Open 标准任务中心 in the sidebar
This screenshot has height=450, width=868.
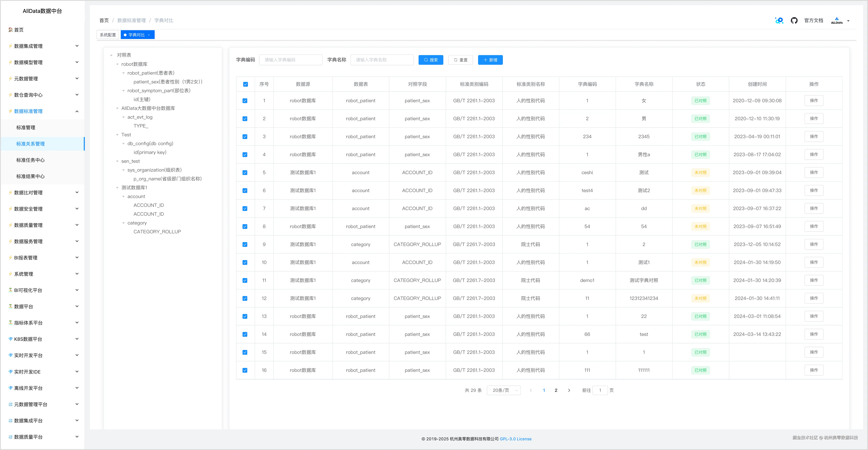pyautogui.click(x=30, y=160)
